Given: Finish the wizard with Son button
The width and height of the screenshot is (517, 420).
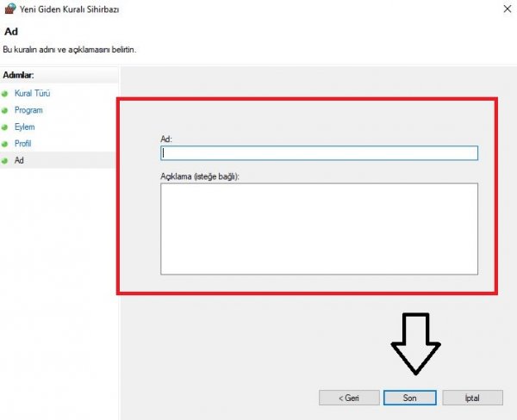Looking at the screenshot, I should click(410, 398).
